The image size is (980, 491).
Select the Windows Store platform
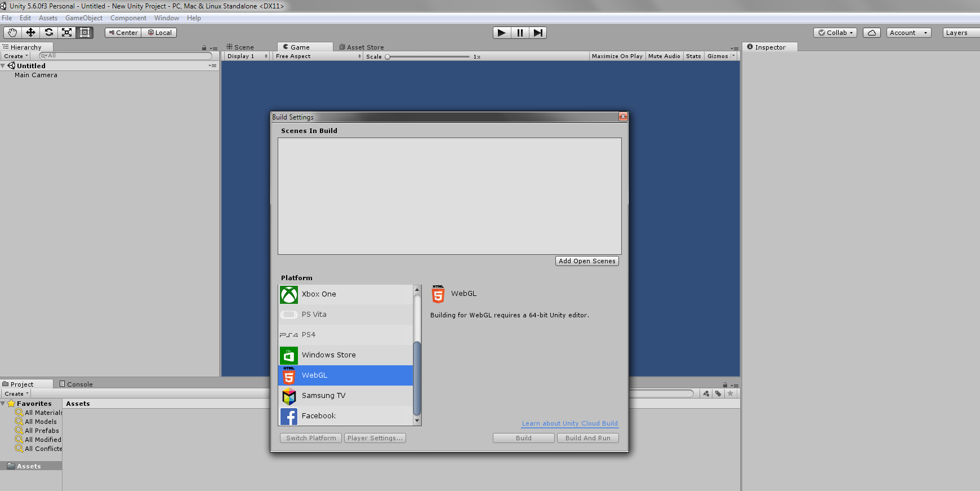tap(346, 355)
